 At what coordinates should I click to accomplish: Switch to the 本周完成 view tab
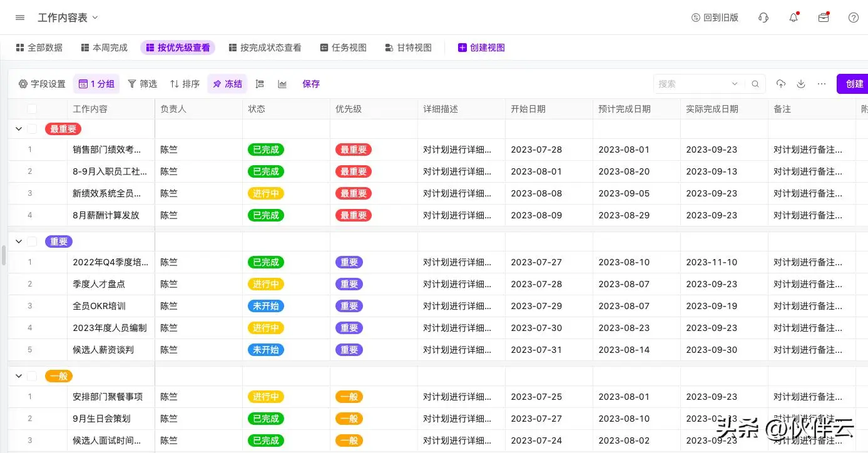click(x=104, y=48)
